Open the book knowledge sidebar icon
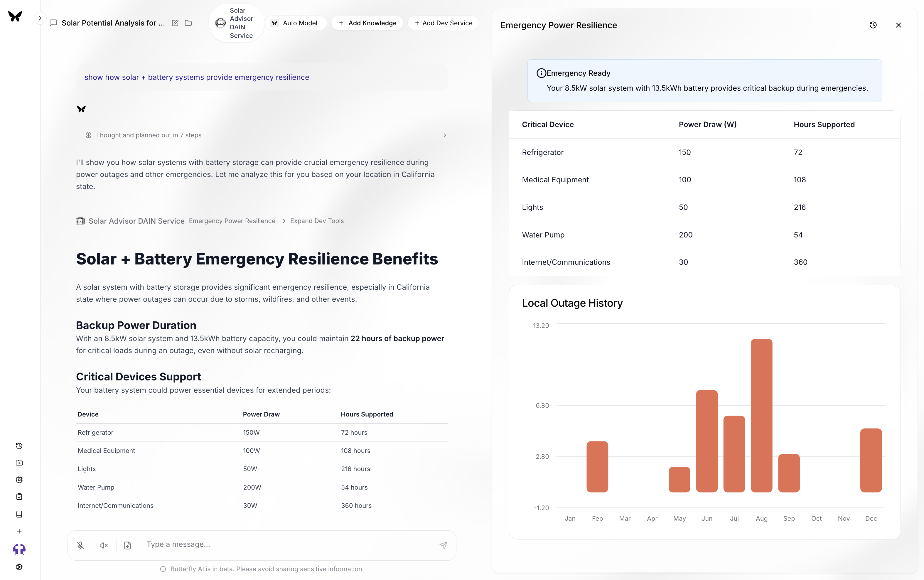Image resolution: width=924 pixels, height=580 pixels. tap(19, 514)
